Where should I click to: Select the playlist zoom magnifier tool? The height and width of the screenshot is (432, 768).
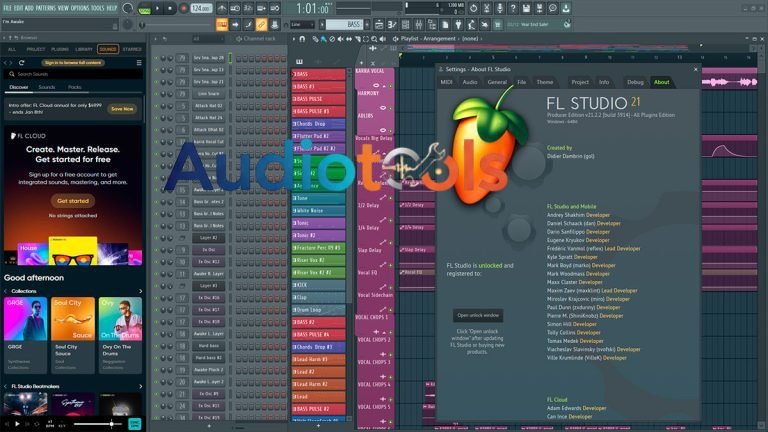tap(374, 39)
